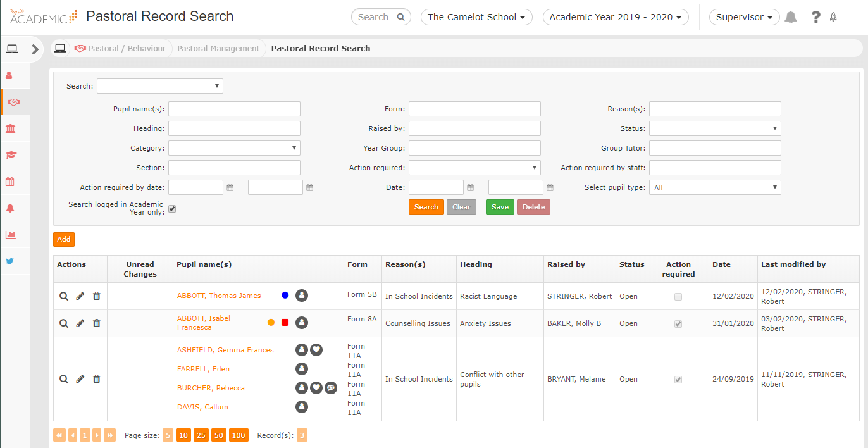868x448 pixels.
Task: Open the help question mark icon
Action: coord(815,17)
